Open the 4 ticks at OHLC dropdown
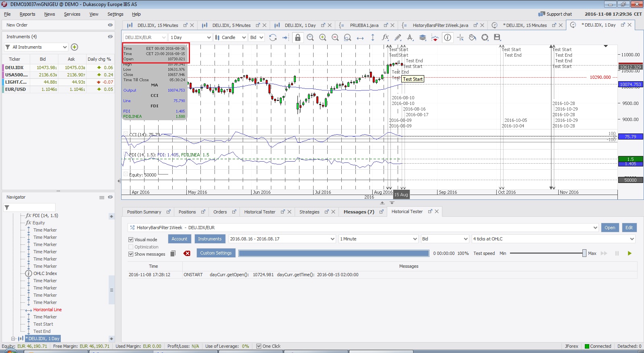644x353 pixels. pyautogui.click(x=553, y=239)
